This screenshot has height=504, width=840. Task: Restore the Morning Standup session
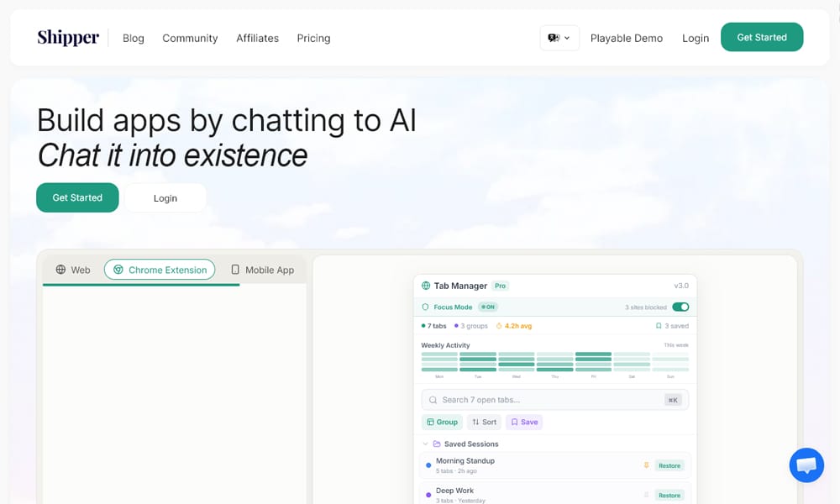[x=669, y=465]
